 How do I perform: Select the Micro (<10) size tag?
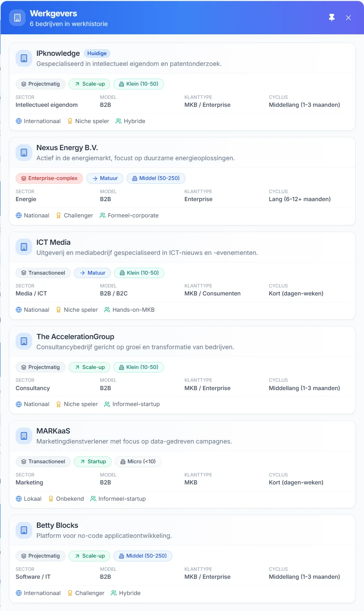tap(138, 462)
